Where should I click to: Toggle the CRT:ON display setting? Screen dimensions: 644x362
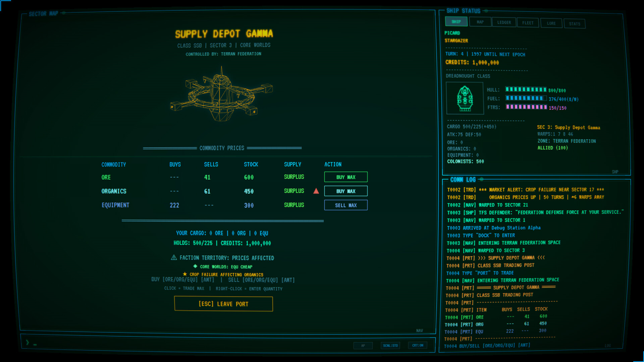click(418, 345)
